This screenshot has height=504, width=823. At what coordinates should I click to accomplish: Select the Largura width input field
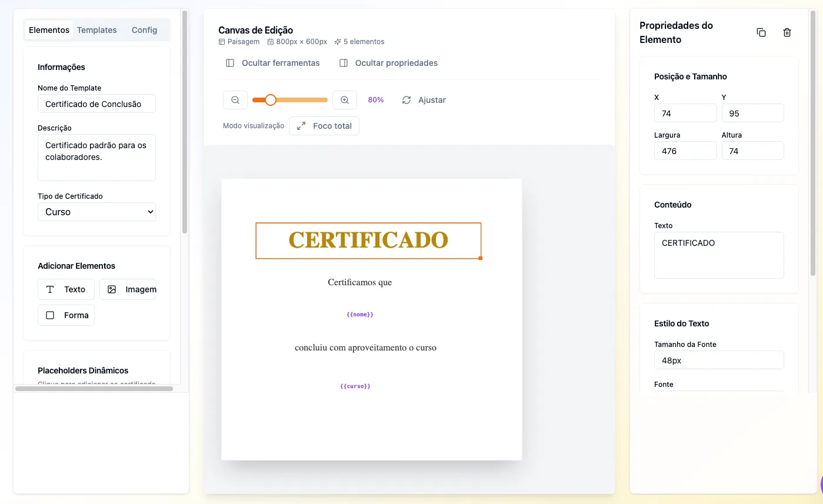(685, 151)
